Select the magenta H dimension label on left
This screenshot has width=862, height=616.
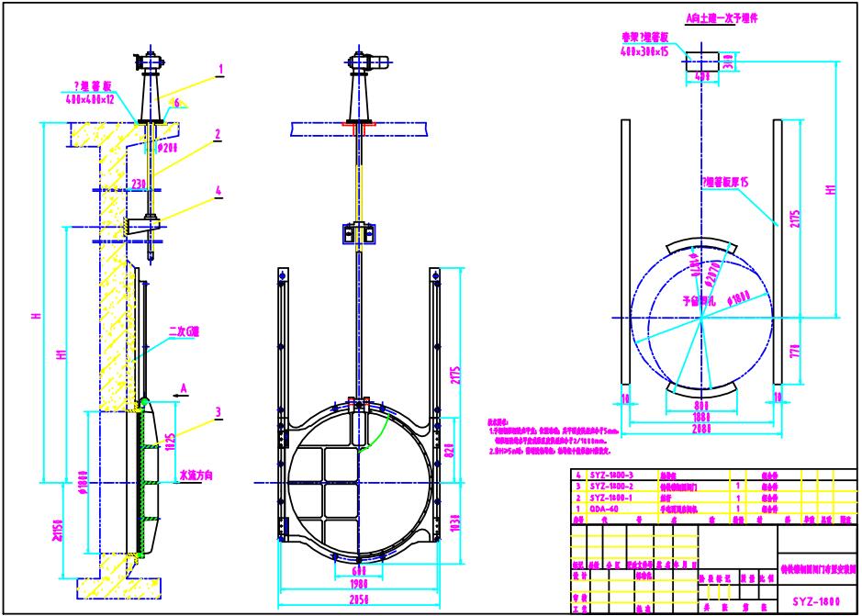[x=36, y=316]
